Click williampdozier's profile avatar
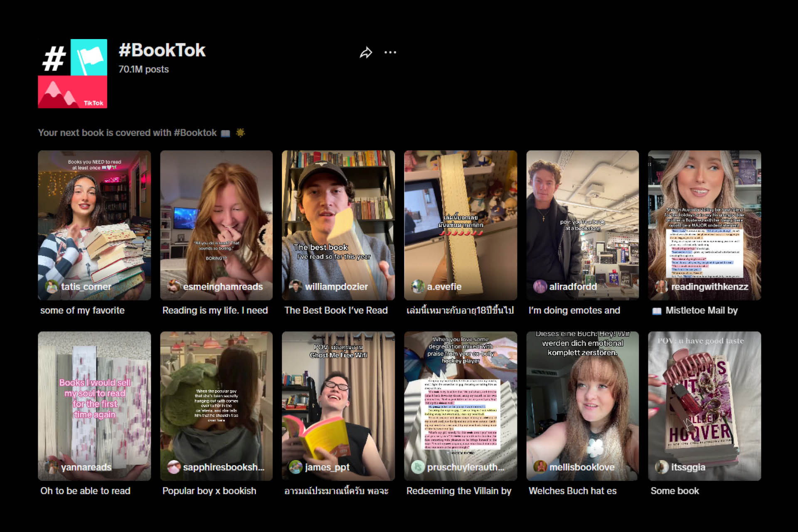The image size is (798, 532). click(x=296, y=287)
